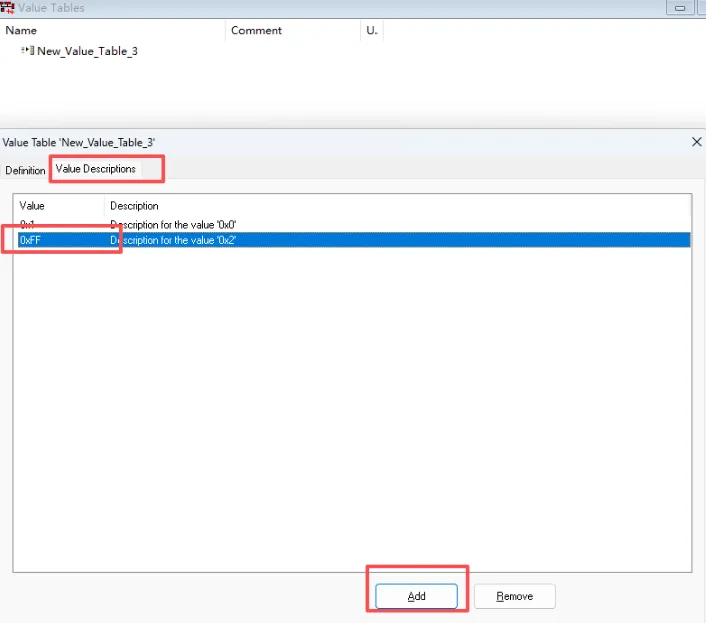Click description text for value '0x2'
The width and height of the screenshot is (706, 623).
[173, 240]
